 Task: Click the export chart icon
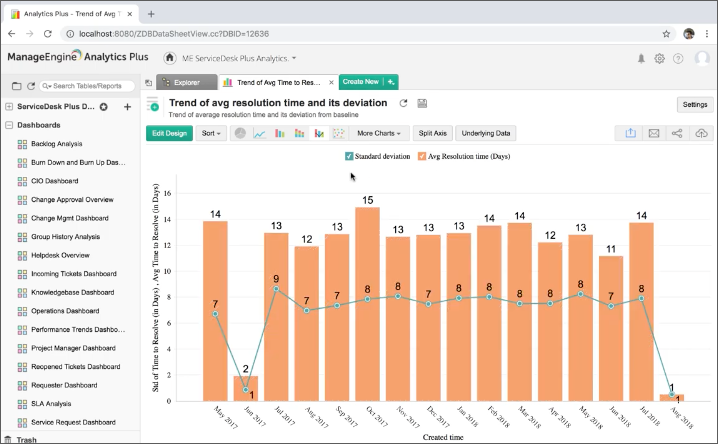pos(630,133)
